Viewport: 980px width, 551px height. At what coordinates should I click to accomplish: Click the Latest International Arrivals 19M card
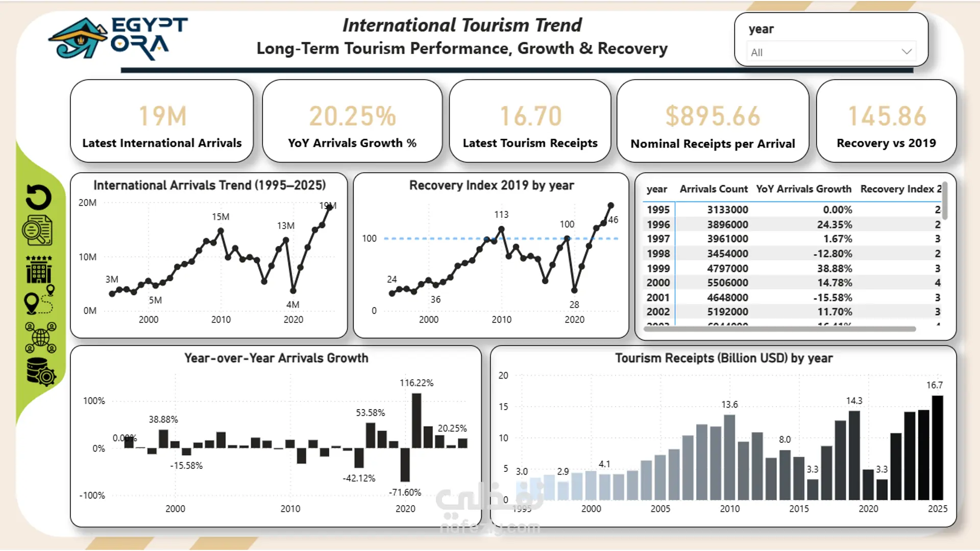click(162, 121)
